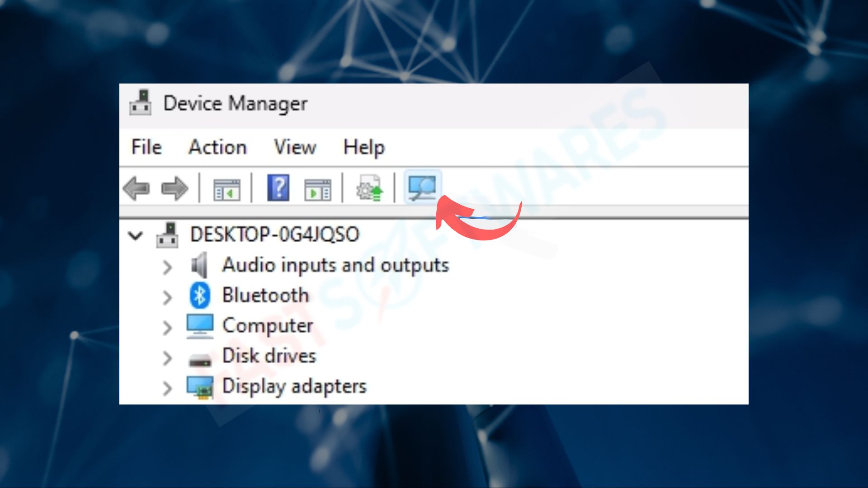Select the Computer label
This screenshot has width=868, height=488.
click(x=268, y=326)
